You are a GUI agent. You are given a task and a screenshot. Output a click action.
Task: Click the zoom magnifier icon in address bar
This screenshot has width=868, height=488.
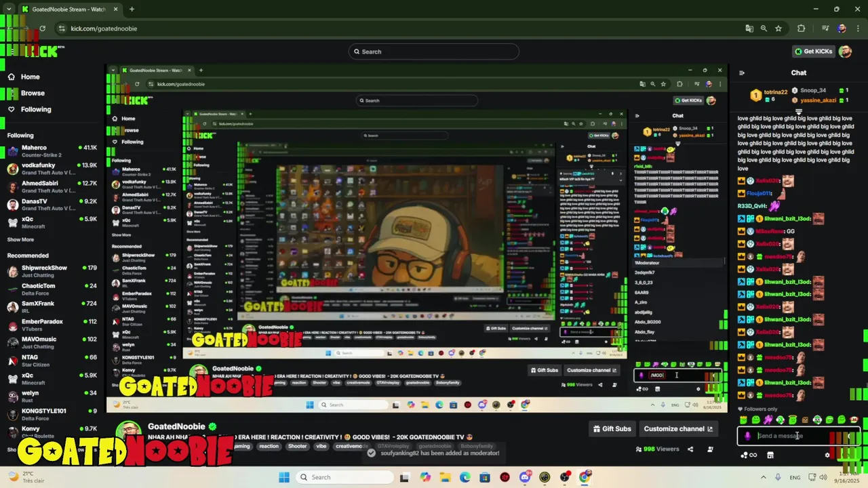(764, 28)
